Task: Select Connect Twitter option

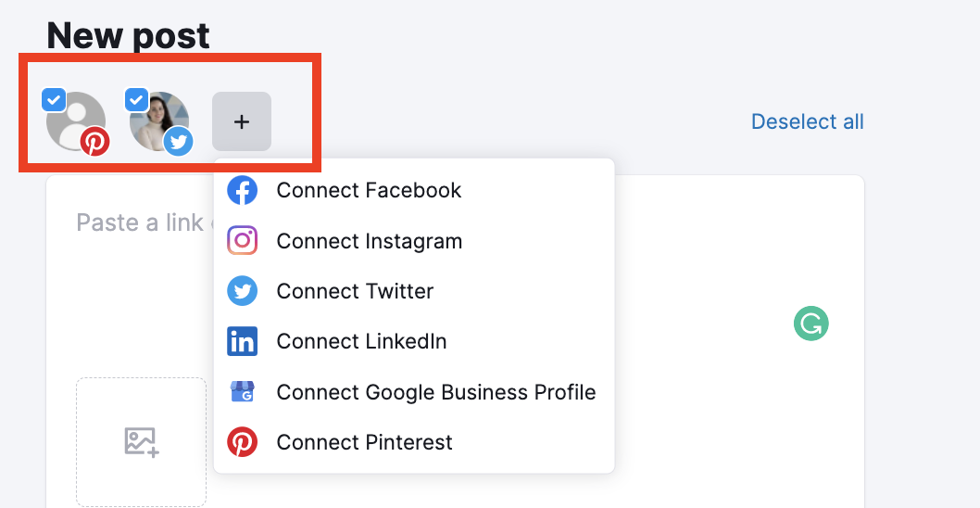Action: pos(355,291)
